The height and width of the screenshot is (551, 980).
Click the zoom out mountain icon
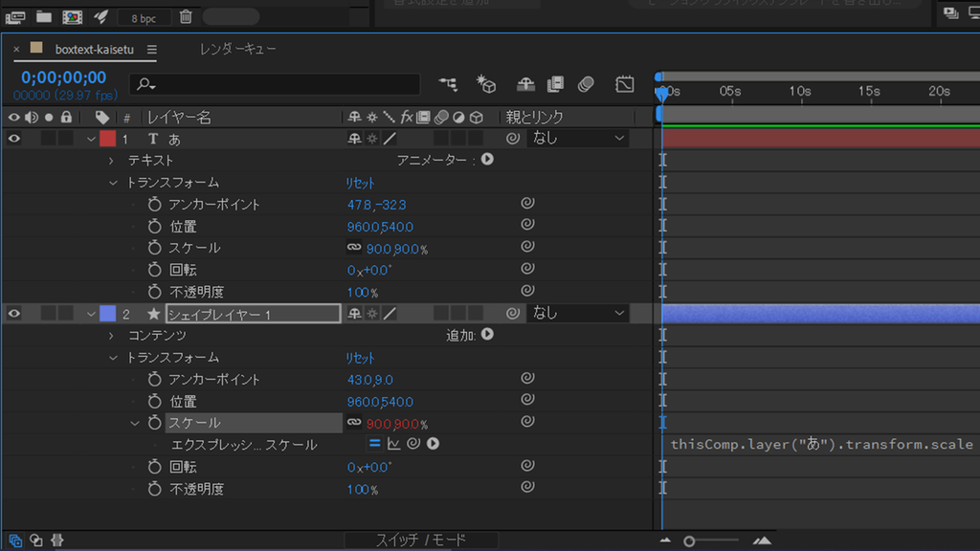(x=665, y=541)
